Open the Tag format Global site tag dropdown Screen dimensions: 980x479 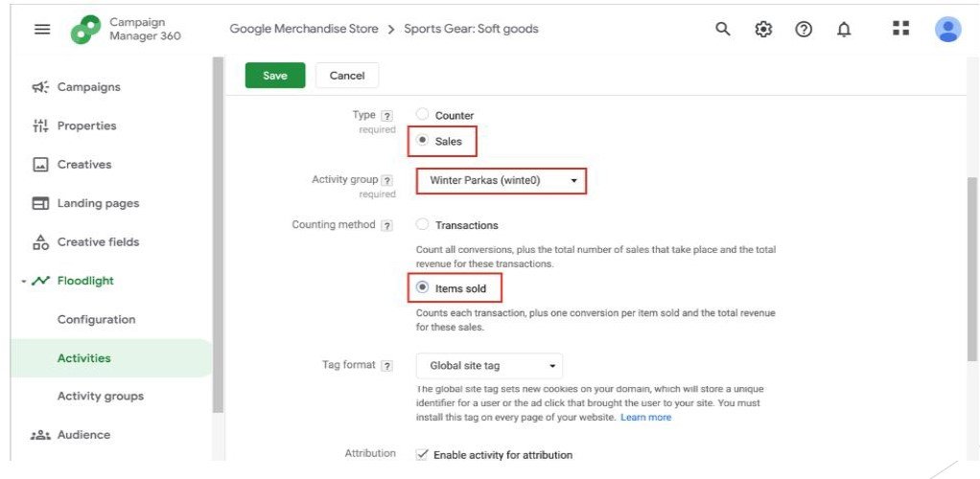point(489,366)
